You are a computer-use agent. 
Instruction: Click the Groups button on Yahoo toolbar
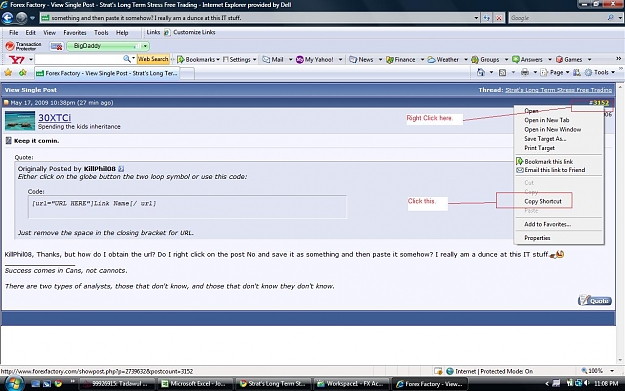pos(485,59)
